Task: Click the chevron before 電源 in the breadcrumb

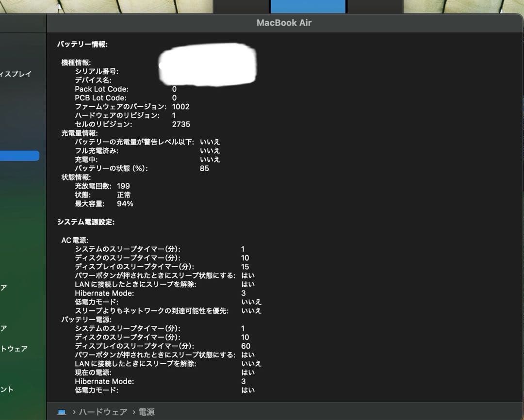Action: (133, 412)
